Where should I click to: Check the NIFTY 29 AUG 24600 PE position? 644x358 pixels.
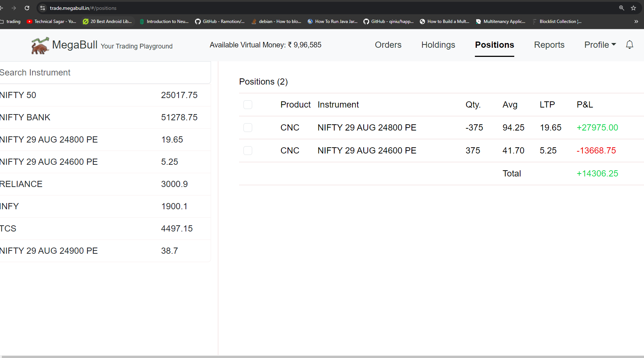pyautogui.click(x=248, y=150)
